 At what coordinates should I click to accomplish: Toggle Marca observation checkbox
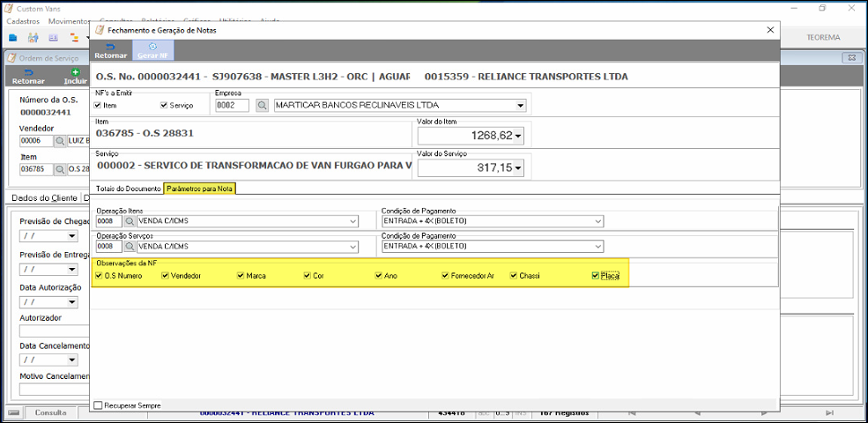click(x=241, y=275)
